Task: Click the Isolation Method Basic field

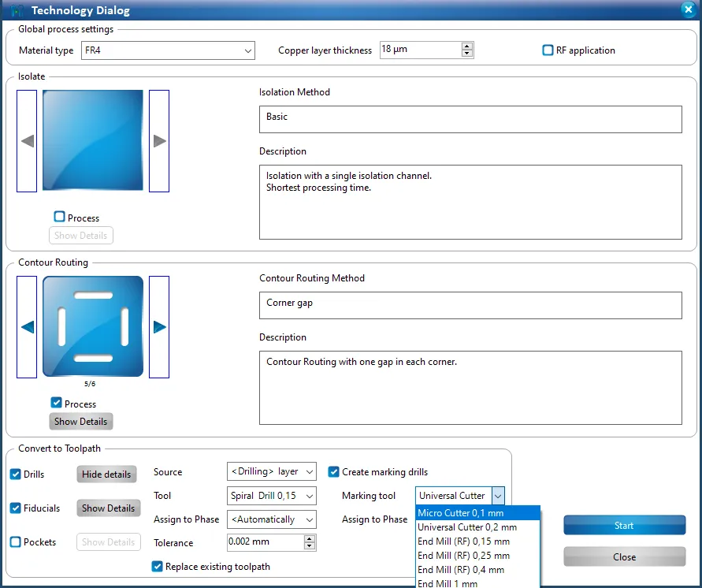Action: pos(470,119)
